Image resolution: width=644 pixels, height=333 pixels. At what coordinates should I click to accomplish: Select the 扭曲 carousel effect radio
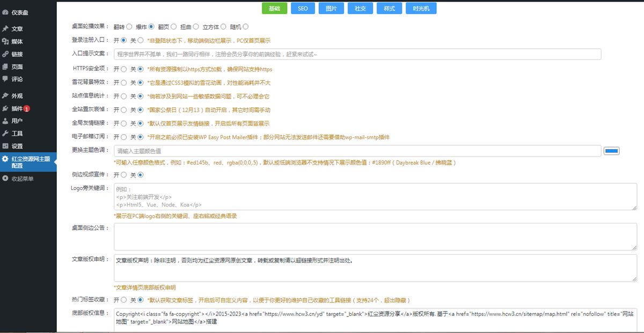(x=196, y=27)
